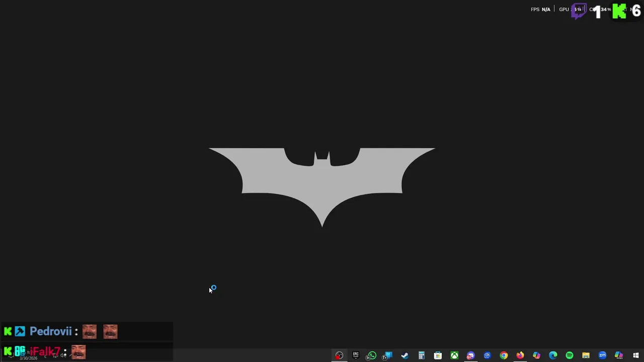Click the Twitch logo in overlay
644x362 pixels.
[579, 11]
